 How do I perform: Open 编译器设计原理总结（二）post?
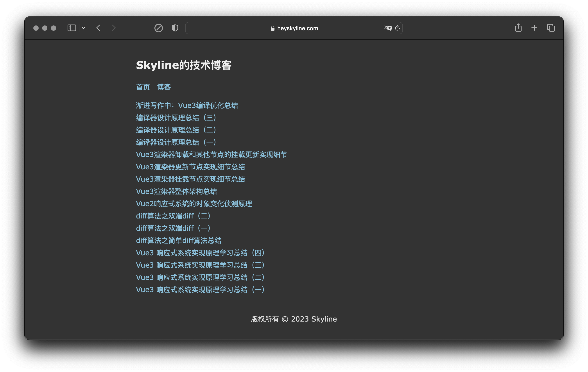[x=176, y=130]
